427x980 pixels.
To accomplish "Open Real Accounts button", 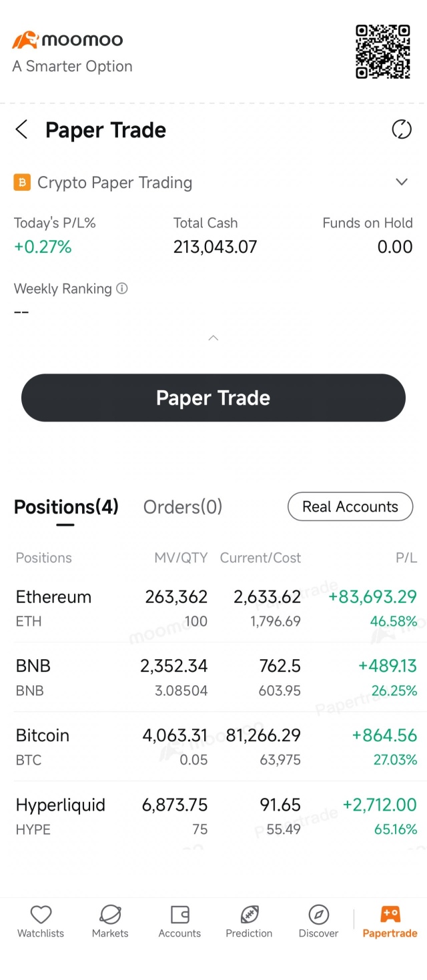I will tap(350, 507).
